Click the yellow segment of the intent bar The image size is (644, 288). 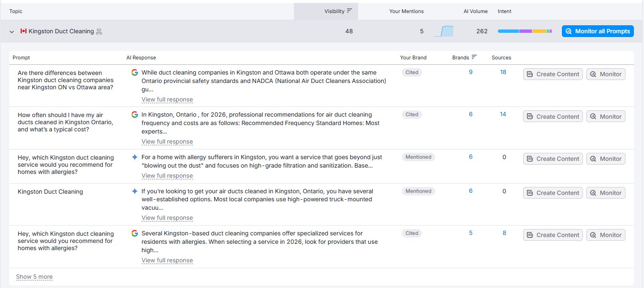click(x=540, y=31)
